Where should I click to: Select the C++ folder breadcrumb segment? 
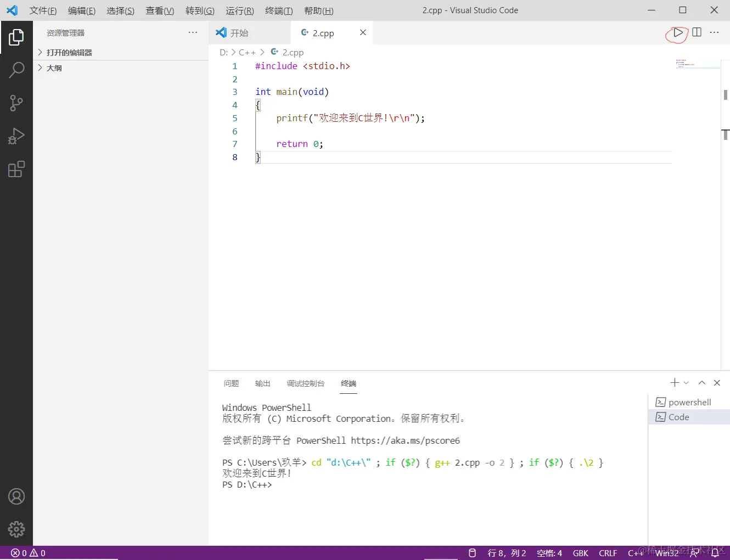247,53
